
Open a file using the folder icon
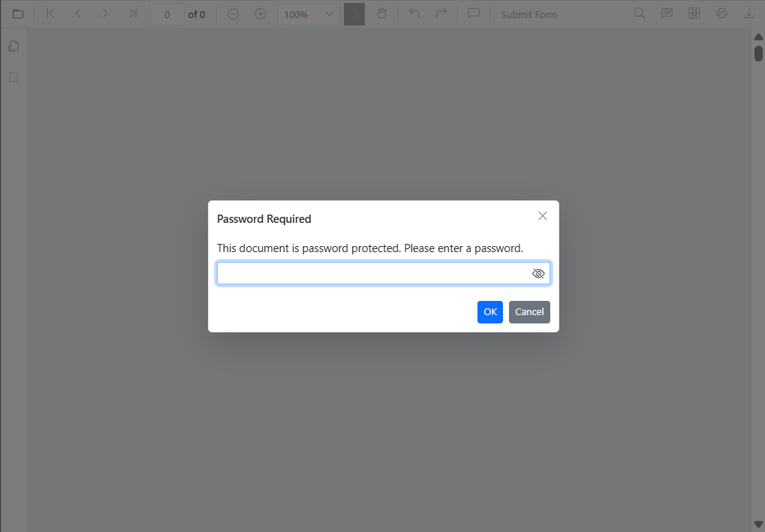pos(17,14)
